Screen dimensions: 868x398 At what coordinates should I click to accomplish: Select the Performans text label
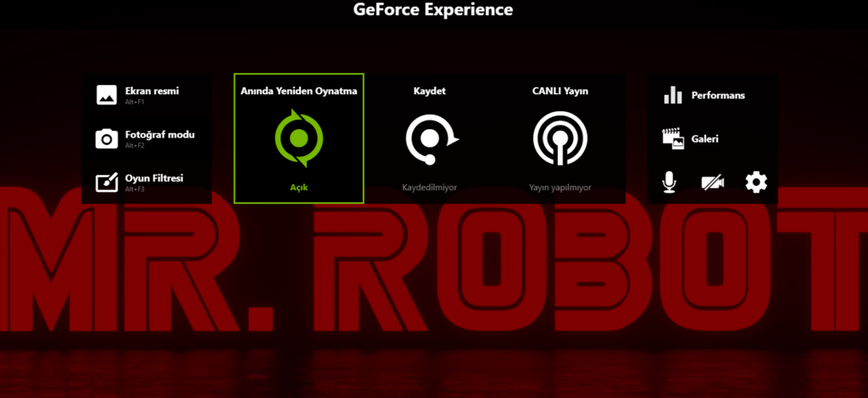(718, 95)
